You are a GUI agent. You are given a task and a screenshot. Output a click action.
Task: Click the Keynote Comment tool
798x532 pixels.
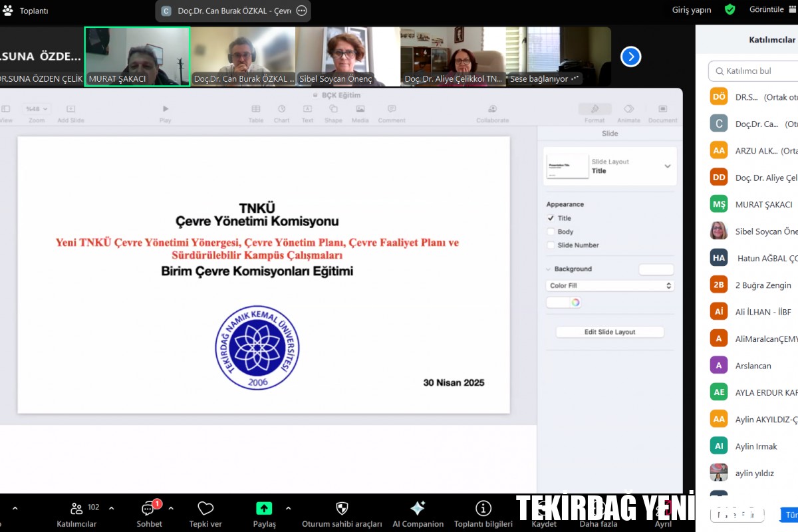click(392, 113)
